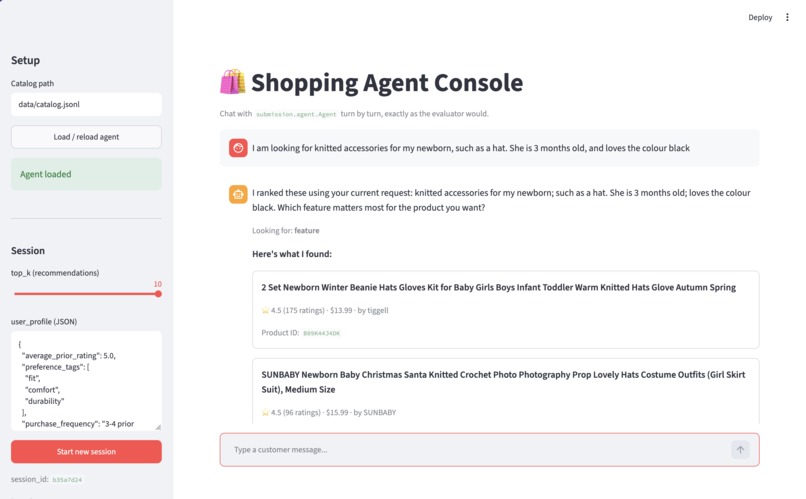Click the send message arrow icon
Screen dimensions: 806x499
(x=740, y=450)
